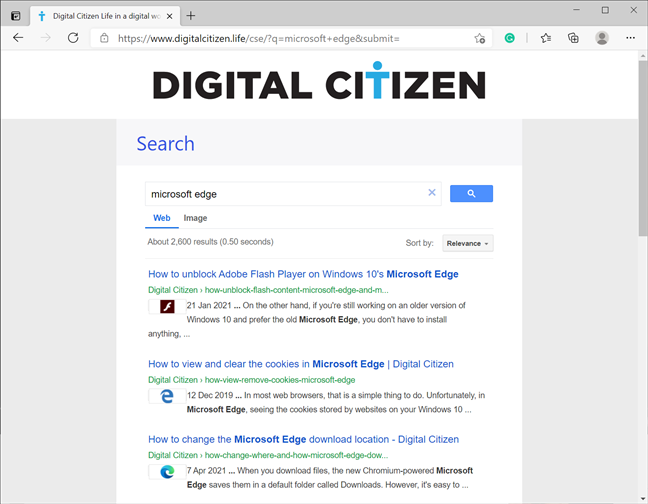Reload the current page
The width and height of the screenshot is (648, 504).
(x=73, y=38)
